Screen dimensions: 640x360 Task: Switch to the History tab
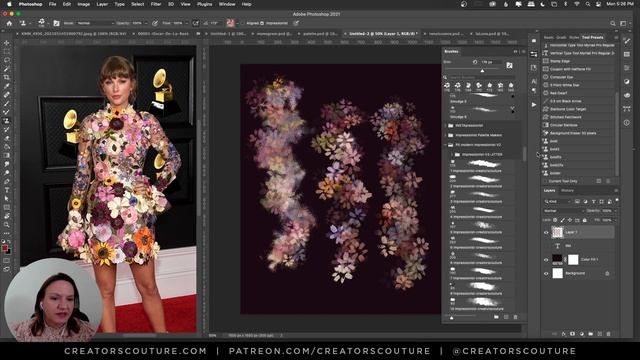pyautogui.click(x=567, y=191)
